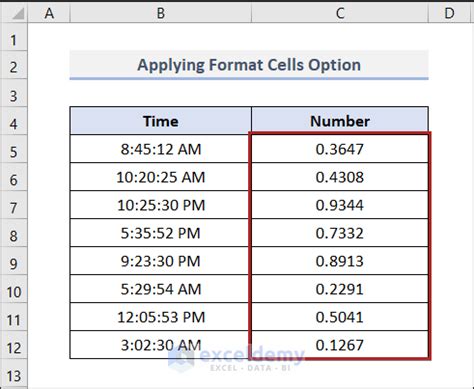Select cell with 10:20:25 AM
Image resolution: width=474 pixels, height=389 pixels.
161,177
